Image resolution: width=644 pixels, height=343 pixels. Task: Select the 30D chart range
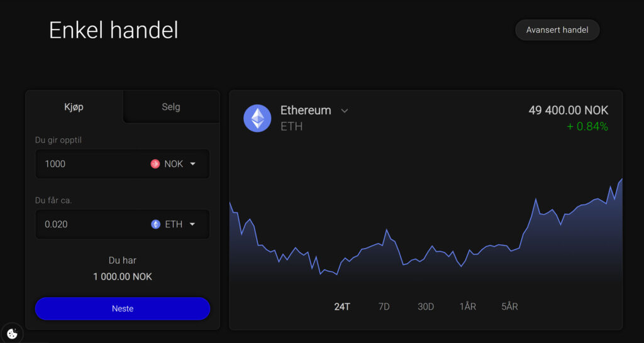click(426, 307)
